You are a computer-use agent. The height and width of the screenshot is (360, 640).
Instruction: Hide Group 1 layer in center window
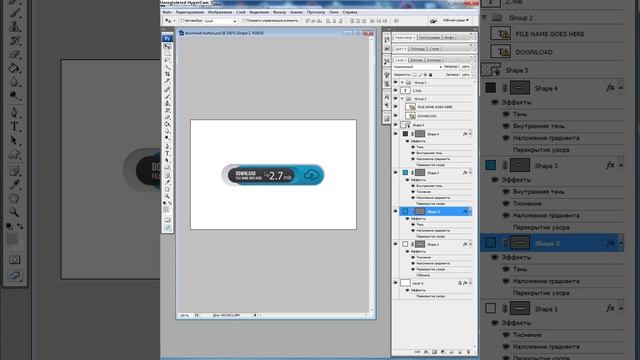point(395,82)
